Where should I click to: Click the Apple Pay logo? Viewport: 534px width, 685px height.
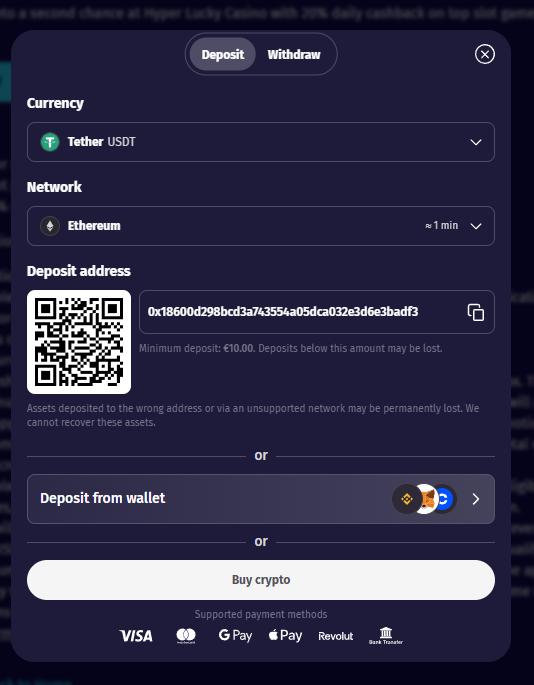point(285,635)
